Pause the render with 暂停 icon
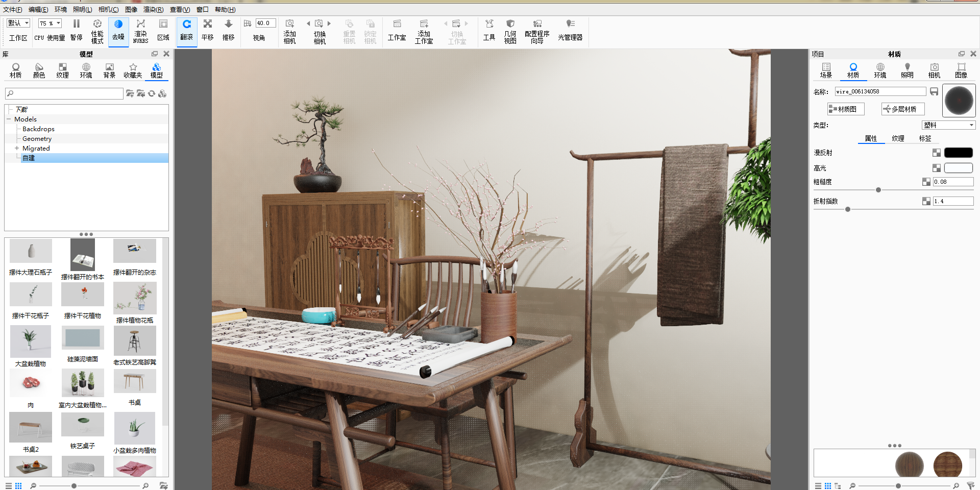This screenshot has height=490, width=980. [77, 31]
